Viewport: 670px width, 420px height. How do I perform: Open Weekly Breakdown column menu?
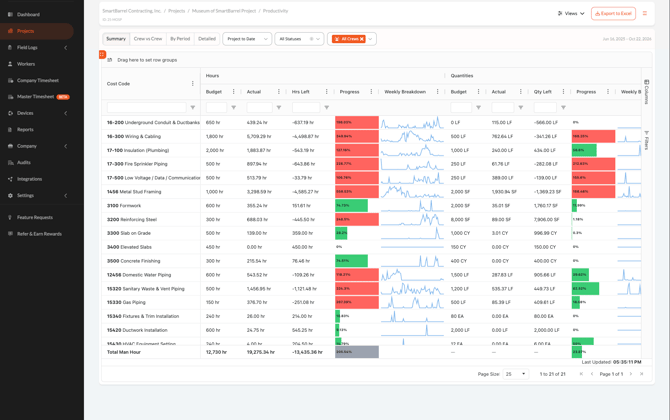pyautogui.click(x=438, y=92)
